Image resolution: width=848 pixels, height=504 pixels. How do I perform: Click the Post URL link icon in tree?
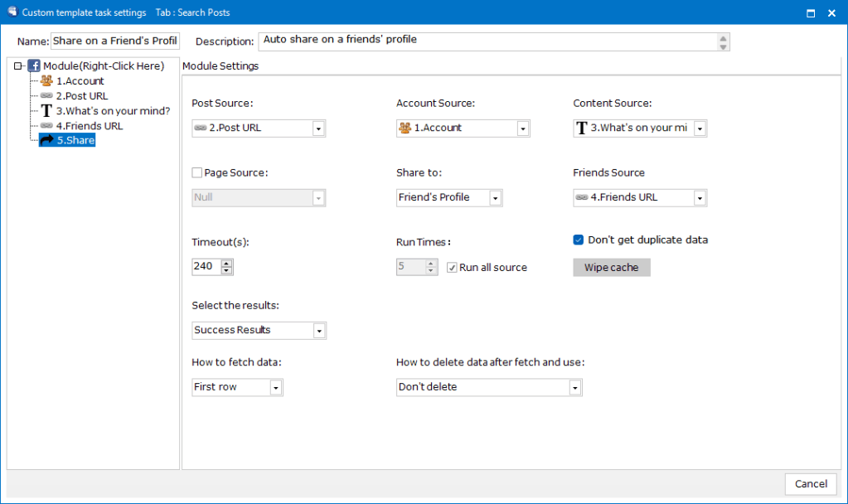[x=46, y=96]
